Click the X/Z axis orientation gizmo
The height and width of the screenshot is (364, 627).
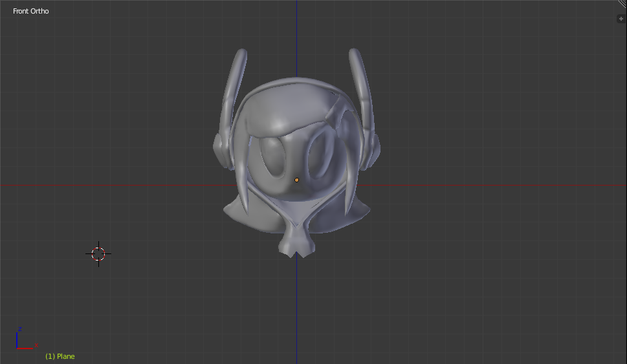27,338
